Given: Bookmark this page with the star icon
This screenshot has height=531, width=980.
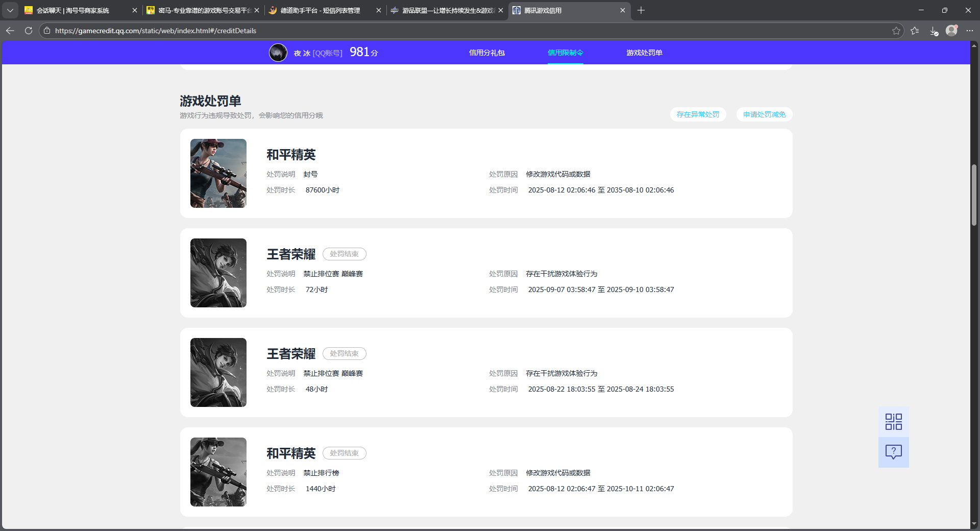Looking at the screenshot, I should click(896, 31).
